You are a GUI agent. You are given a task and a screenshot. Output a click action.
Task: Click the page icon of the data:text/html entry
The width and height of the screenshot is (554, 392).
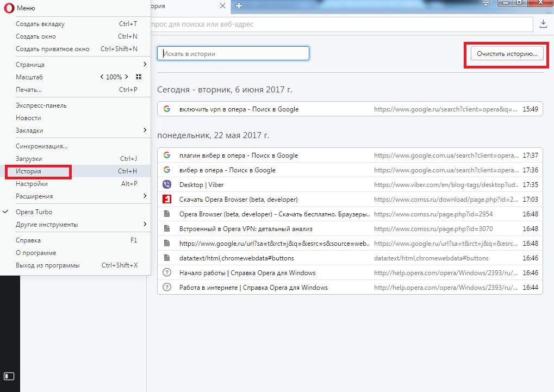click(167, 258)
